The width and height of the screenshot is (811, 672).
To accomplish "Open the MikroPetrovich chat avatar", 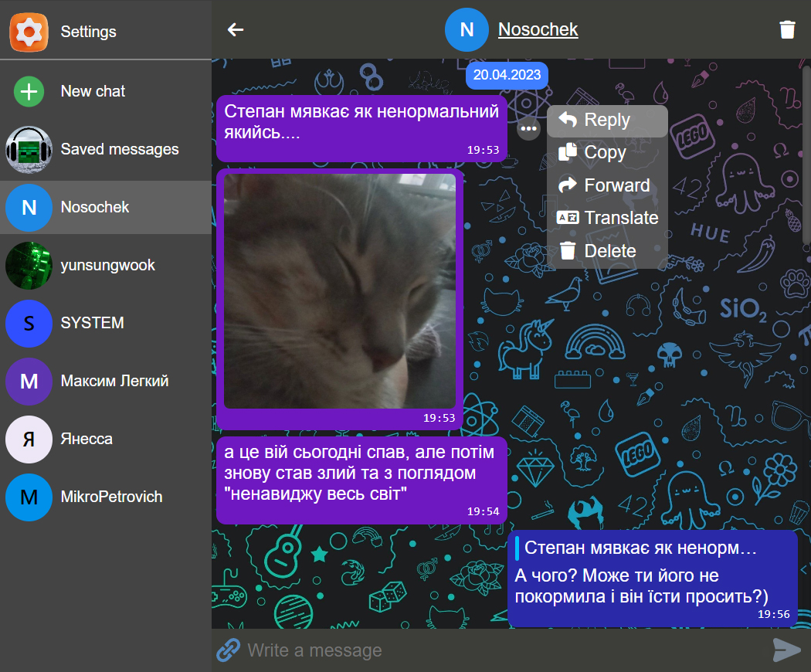I will click(x=29, y=497).
